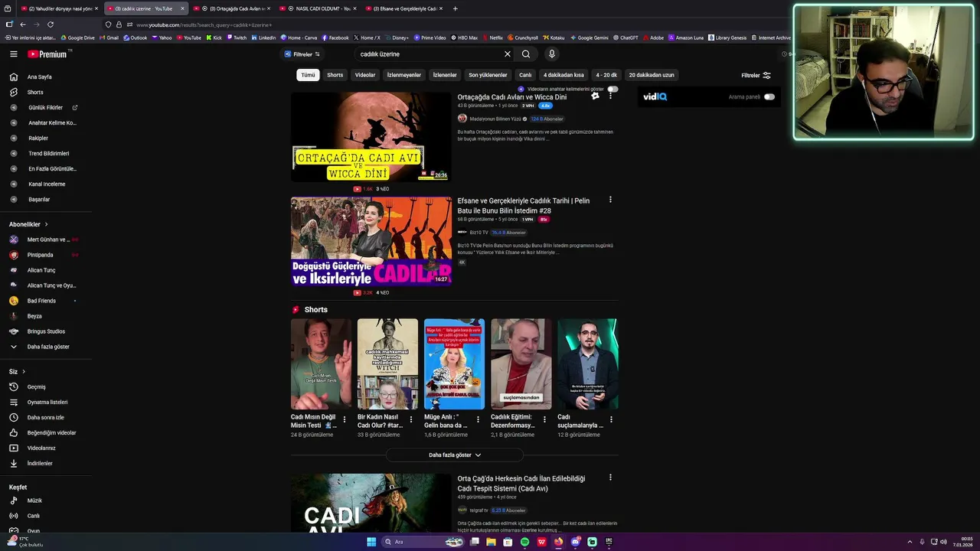Open the Filtreler button at right of chips
This screenshot has height=551, width=980.
[756, 75]
